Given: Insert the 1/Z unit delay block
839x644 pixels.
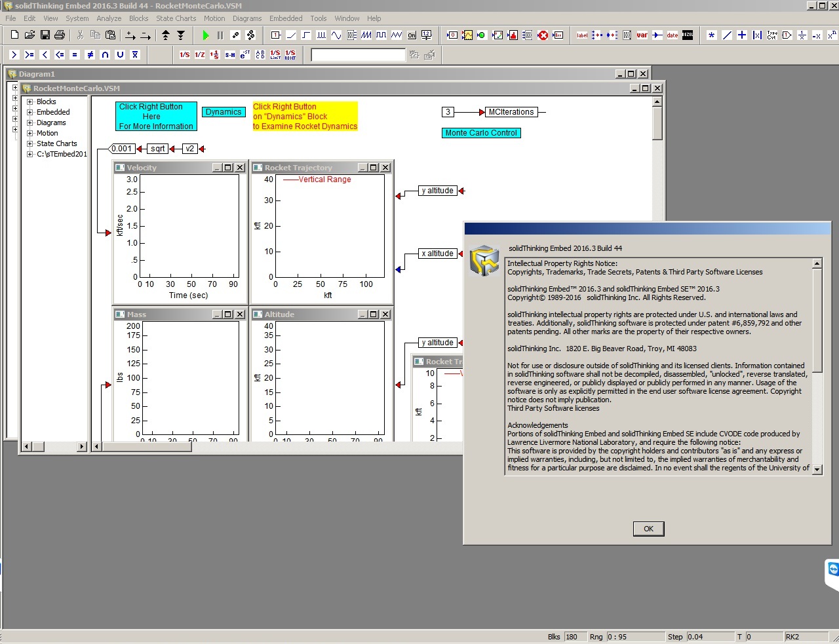Looking at the screenshot, I should 200,55.
